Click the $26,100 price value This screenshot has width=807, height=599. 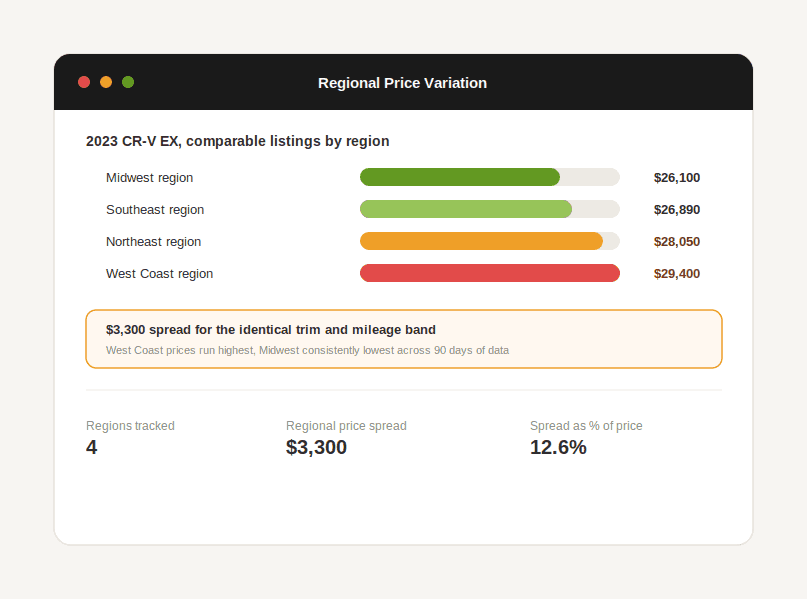point(677,178)
